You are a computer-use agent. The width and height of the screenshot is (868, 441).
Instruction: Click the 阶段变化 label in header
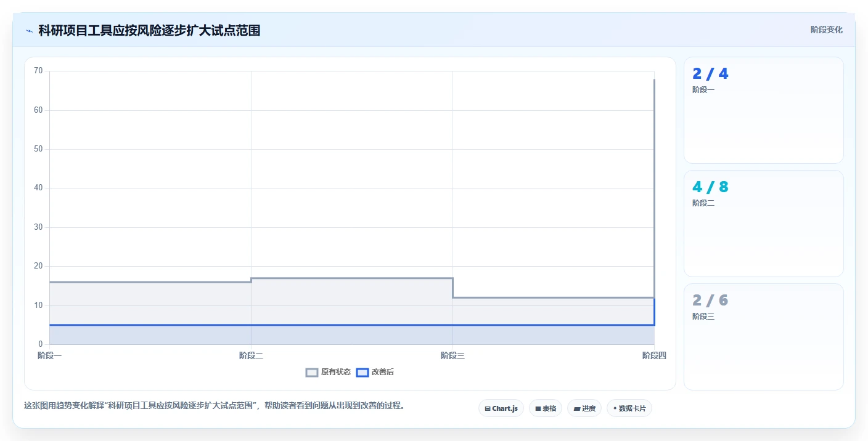pos(827,30)
